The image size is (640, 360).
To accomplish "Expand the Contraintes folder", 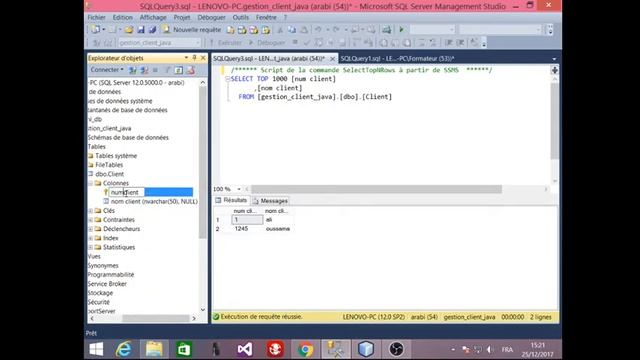I will tap(91, 220).
